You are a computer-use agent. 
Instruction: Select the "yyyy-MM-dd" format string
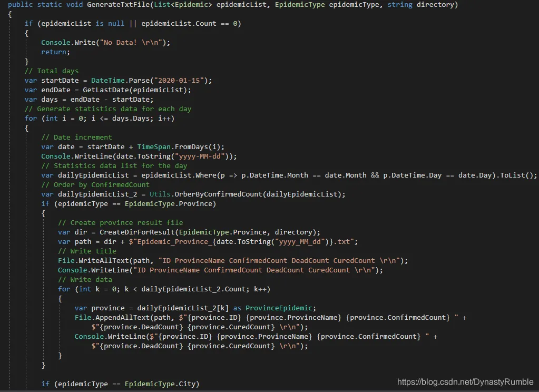(x=200, y=156)
